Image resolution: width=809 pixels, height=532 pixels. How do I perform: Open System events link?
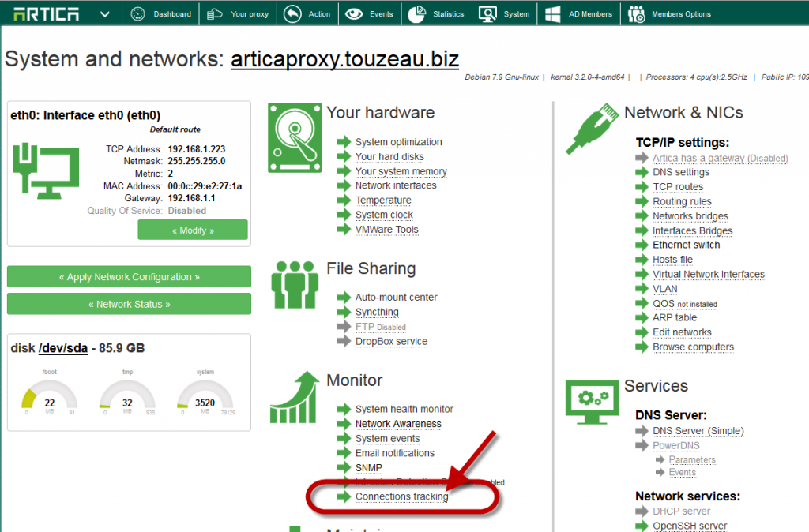click(x=387, y=438)
